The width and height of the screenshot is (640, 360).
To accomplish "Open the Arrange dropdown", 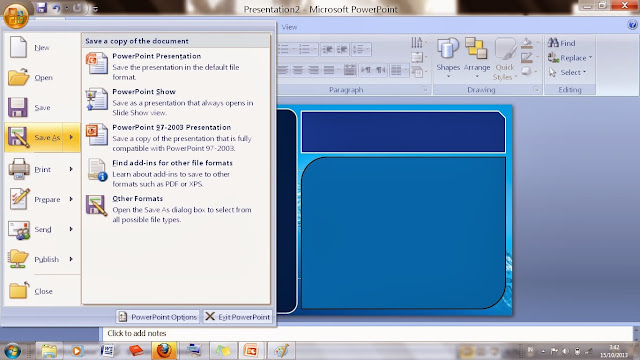I will pyautogui.click(x=476, y=59).
